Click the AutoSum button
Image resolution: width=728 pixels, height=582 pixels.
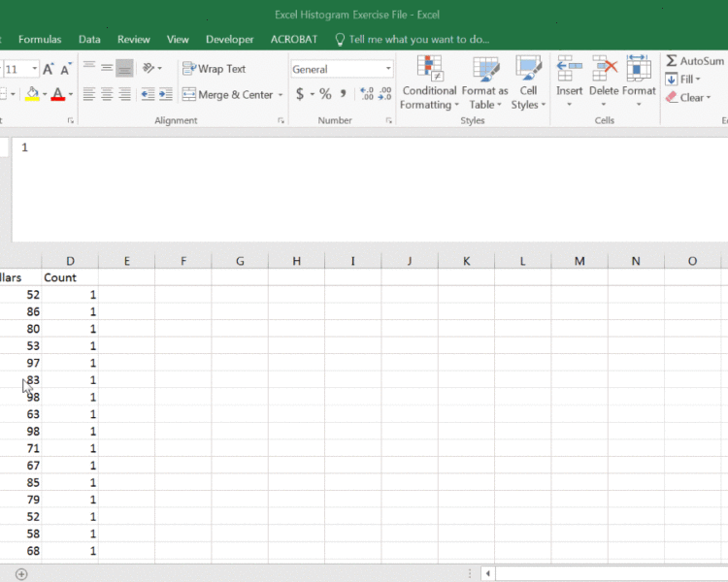[x=695, y=61]
